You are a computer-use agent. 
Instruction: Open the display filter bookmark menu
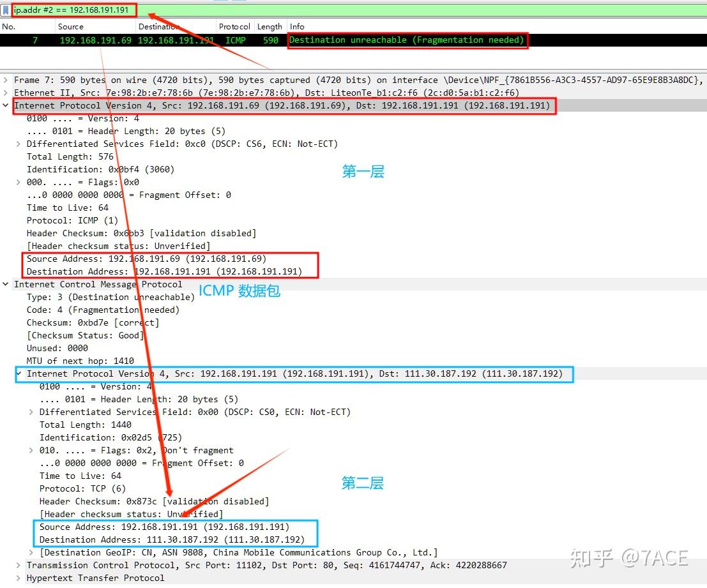[6, 9]
